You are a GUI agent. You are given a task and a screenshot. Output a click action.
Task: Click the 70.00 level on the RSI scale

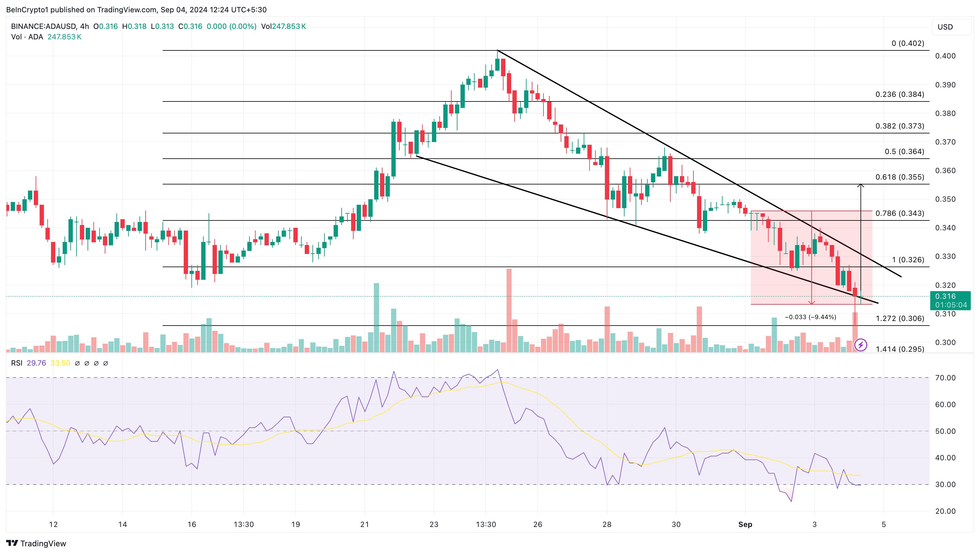[x=945, y=378]
